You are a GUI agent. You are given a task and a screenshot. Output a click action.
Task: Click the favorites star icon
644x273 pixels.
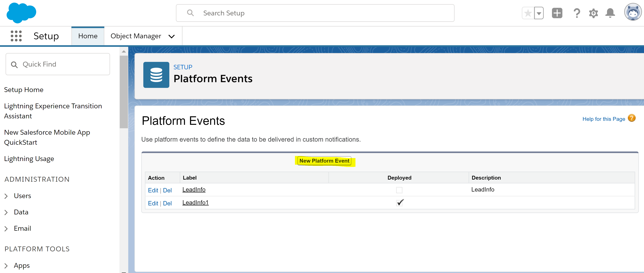pyautogui.click(x=528, y=13)
